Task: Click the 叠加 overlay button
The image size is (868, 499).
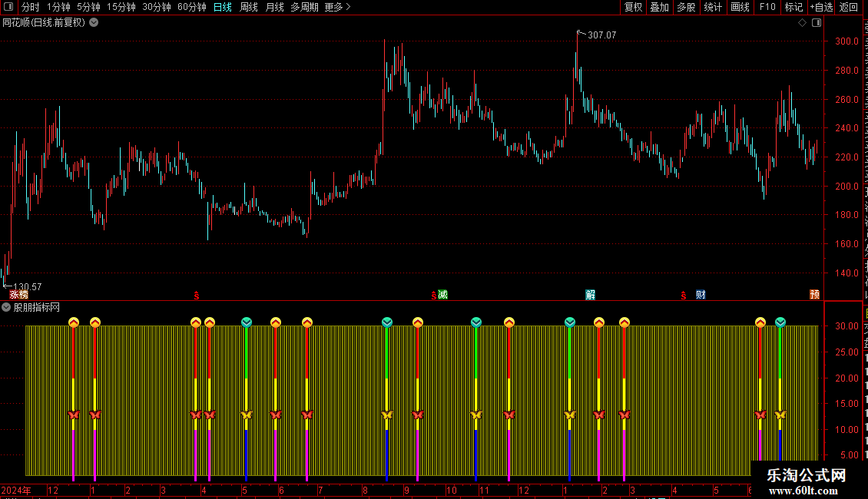Action: coord(660,7)
